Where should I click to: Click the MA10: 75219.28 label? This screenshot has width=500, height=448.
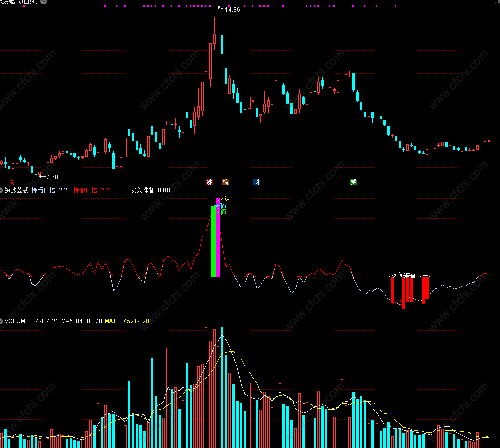127,321
